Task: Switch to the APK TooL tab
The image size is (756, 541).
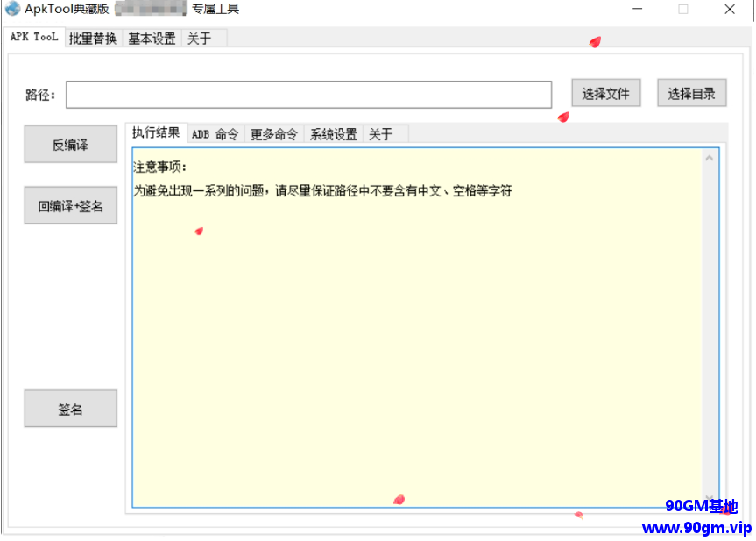Action: [34, 37]
